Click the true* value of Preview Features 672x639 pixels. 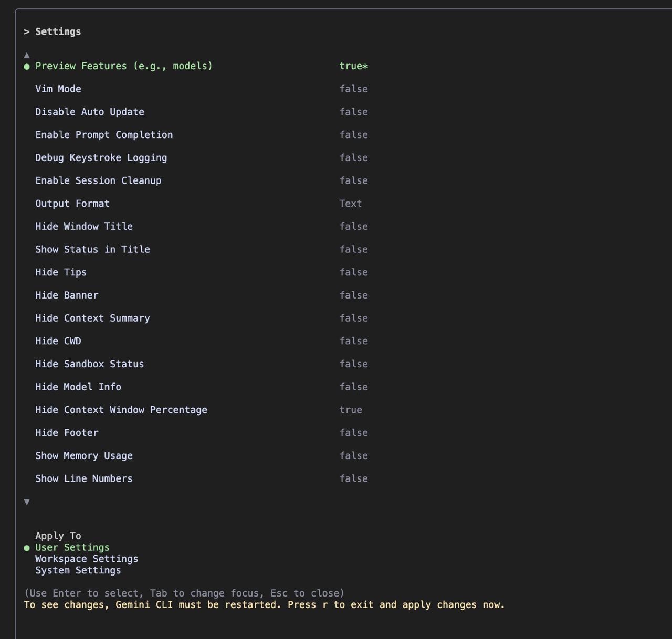coord(354,66)
